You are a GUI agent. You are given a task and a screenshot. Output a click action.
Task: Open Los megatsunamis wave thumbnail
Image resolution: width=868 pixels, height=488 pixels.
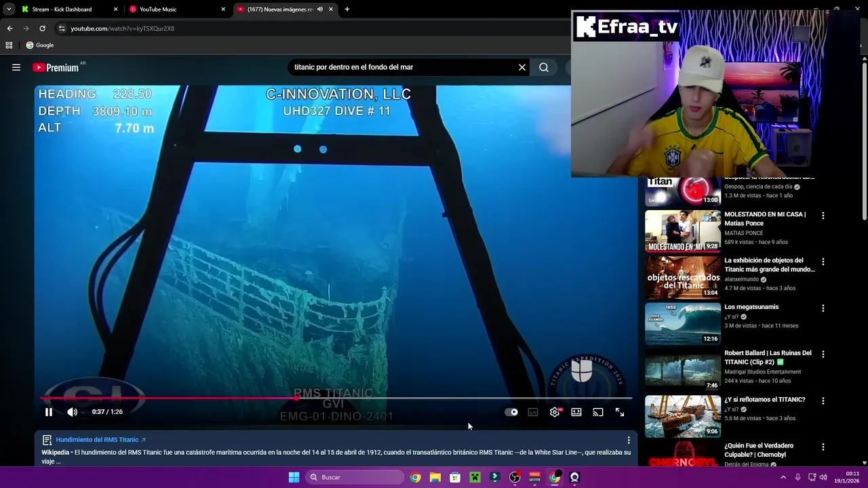pyautogui.click(x=683, y=324)
